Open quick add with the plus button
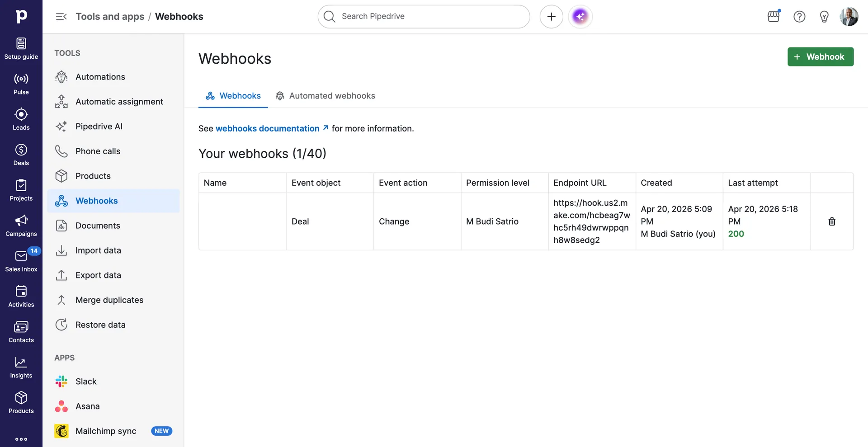 (x=551, y=16)
